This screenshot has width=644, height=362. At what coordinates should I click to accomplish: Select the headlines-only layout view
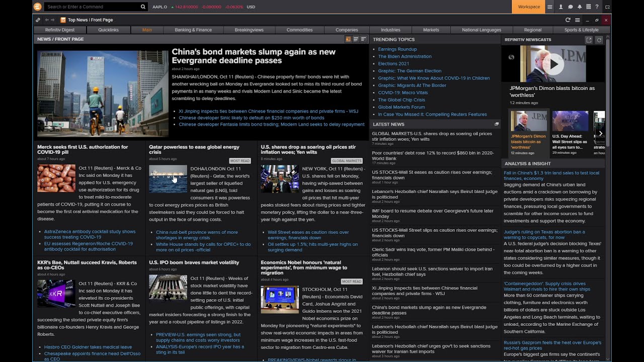pyautogui.click(x=363, y=39)
